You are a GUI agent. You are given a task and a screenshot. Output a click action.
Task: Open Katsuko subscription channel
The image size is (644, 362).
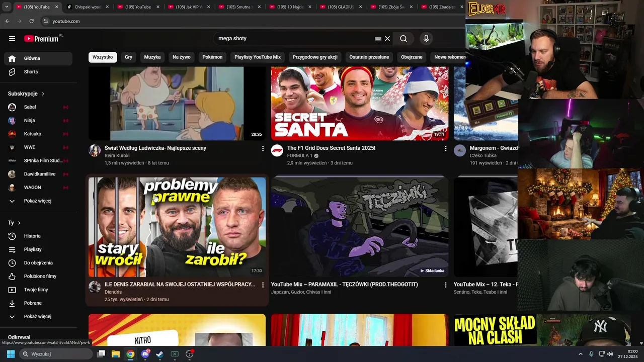[38, 134]
